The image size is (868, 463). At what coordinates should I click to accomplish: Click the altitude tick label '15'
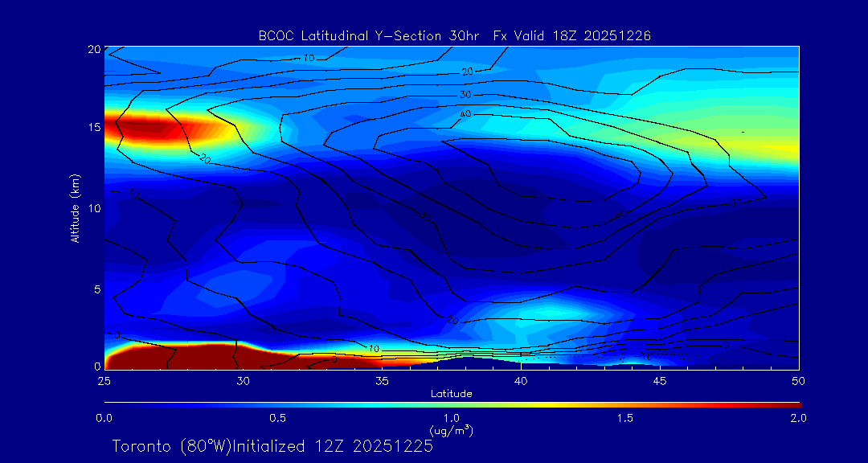tap(94, 127)
